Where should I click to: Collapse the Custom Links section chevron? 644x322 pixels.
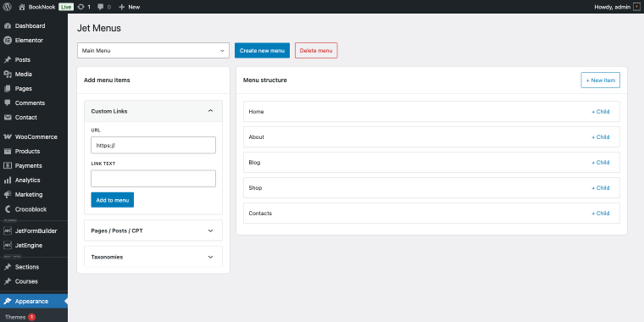[210, 111]
